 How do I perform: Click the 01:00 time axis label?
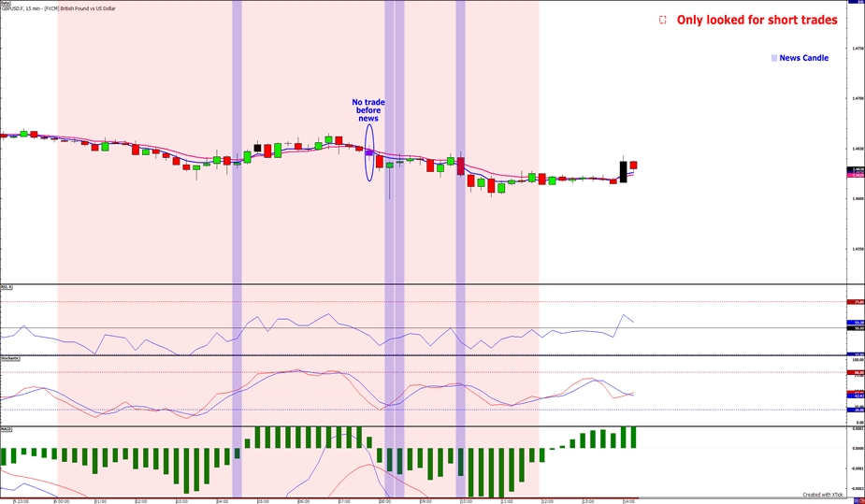pos(100,501)
